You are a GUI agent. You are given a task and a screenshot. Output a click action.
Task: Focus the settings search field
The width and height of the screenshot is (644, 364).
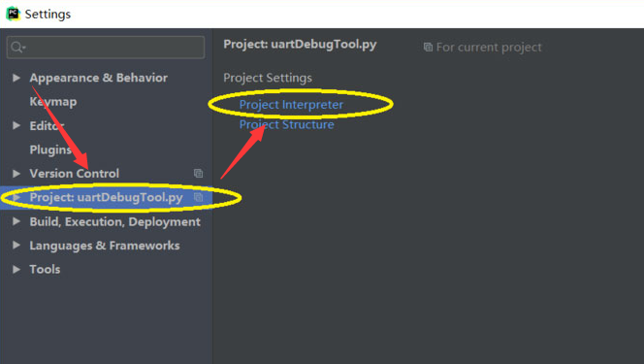[x=106, y=48]
